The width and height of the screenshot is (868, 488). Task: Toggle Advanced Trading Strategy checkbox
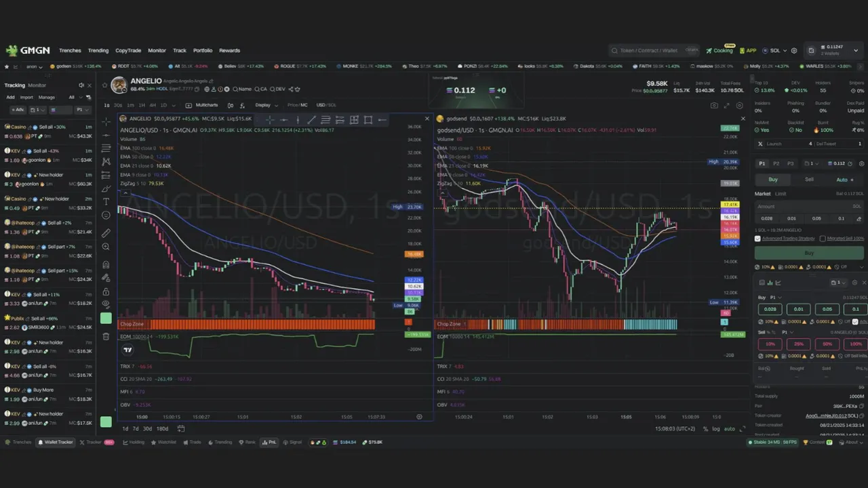759,239
